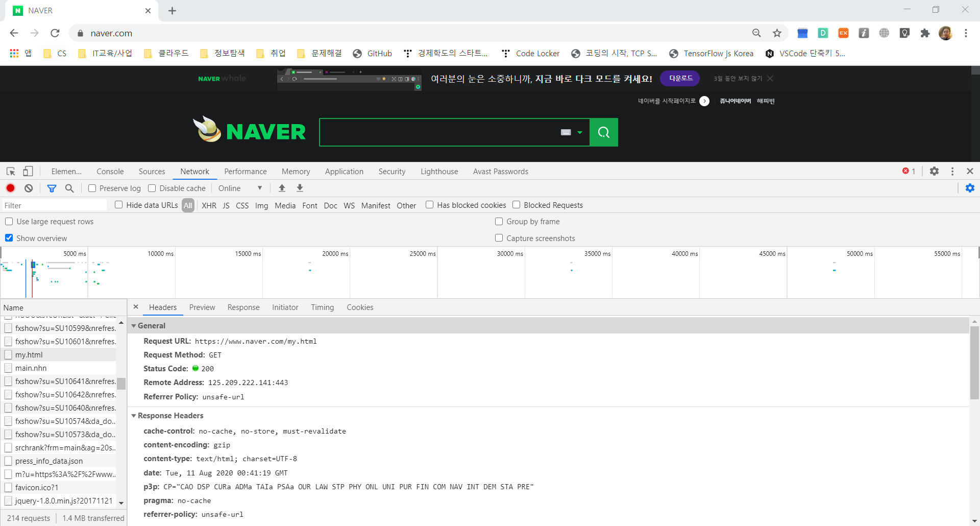The height and width of the screenshot is (526, 980).
Task: Switch to the Console tab
Action: pos(110,172)
